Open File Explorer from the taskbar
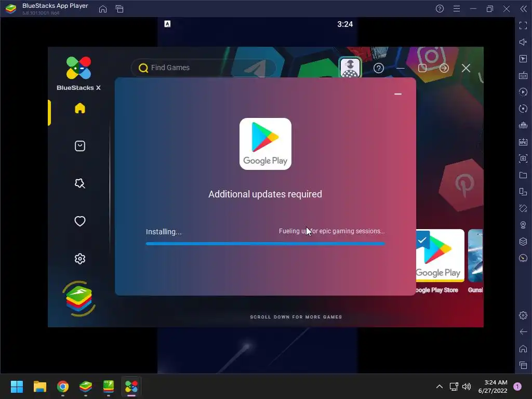532x399 pixels. pos(39,387)
